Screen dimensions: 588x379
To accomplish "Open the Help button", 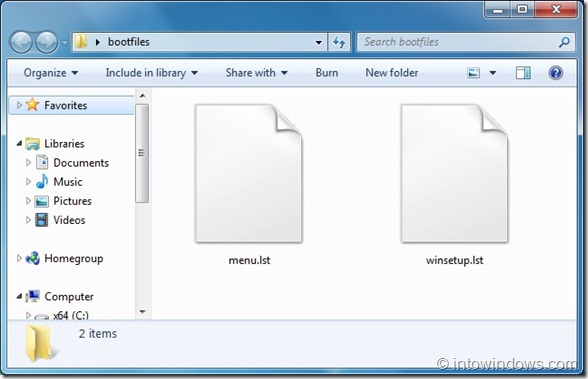I will (x=555, y=73).
